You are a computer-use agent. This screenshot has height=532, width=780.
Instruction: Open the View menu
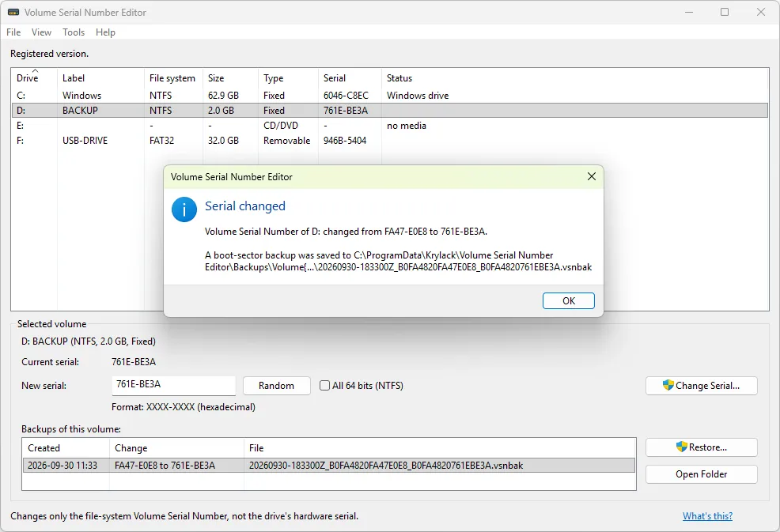(41, 32)
